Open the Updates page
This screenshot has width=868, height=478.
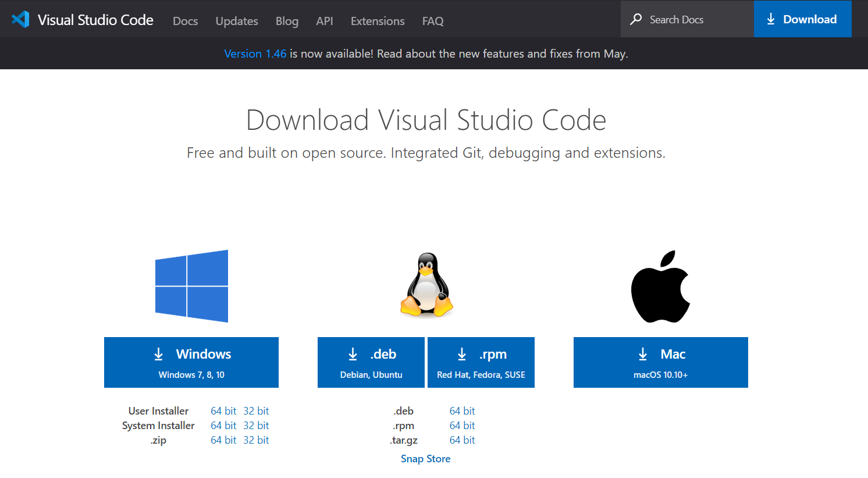pyautogui.click(x=236, y=21)
